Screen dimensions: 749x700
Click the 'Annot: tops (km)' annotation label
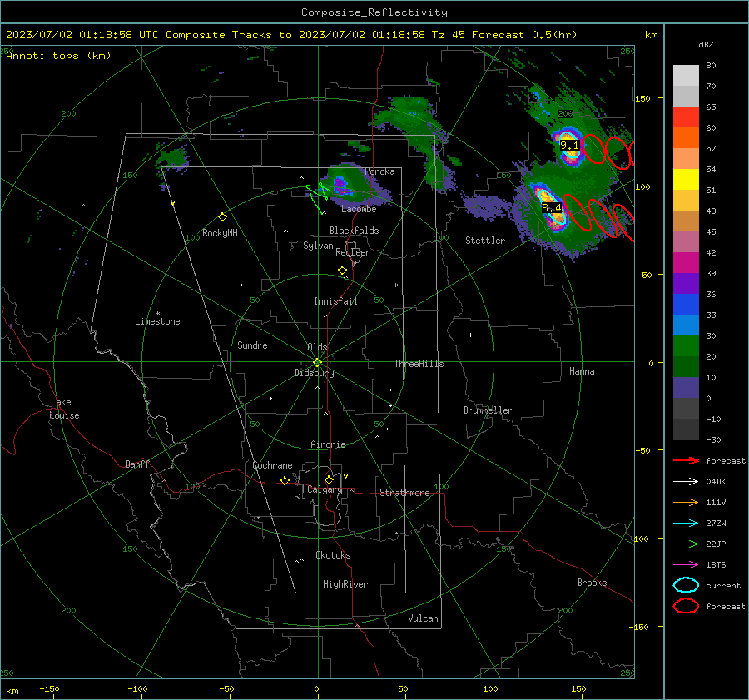coord(58,56)
